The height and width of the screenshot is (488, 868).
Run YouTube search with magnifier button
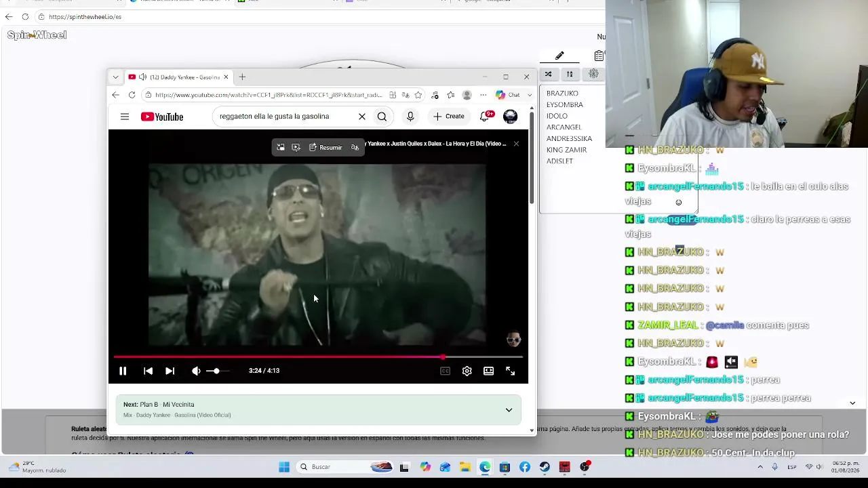tap(382, 117)
